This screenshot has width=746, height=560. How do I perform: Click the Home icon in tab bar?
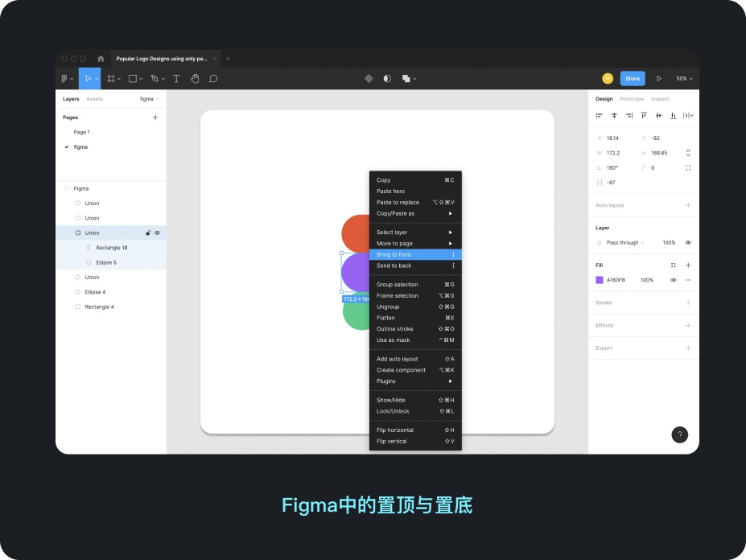tap(101, 59)
